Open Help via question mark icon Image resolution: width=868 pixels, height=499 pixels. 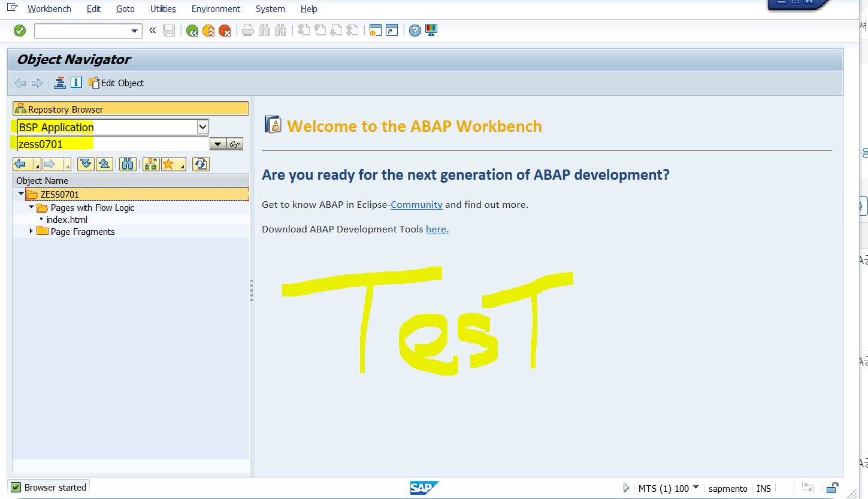click(x=415, y=31)
